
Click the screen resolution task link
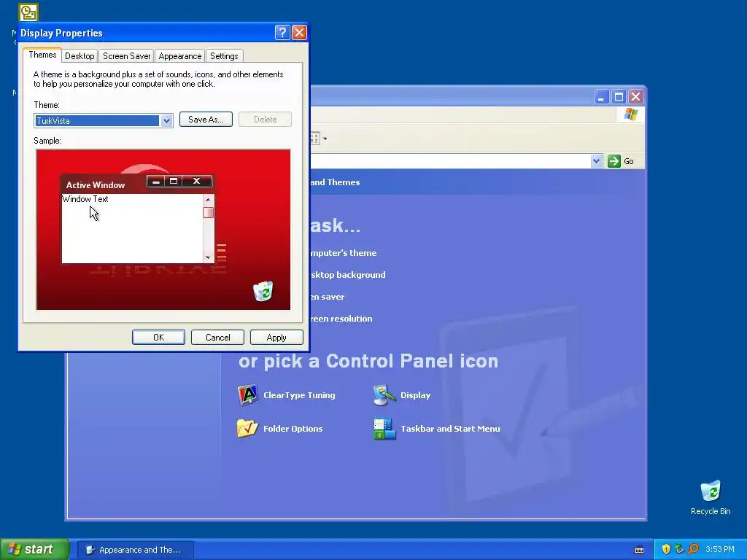tap(341, 319)
